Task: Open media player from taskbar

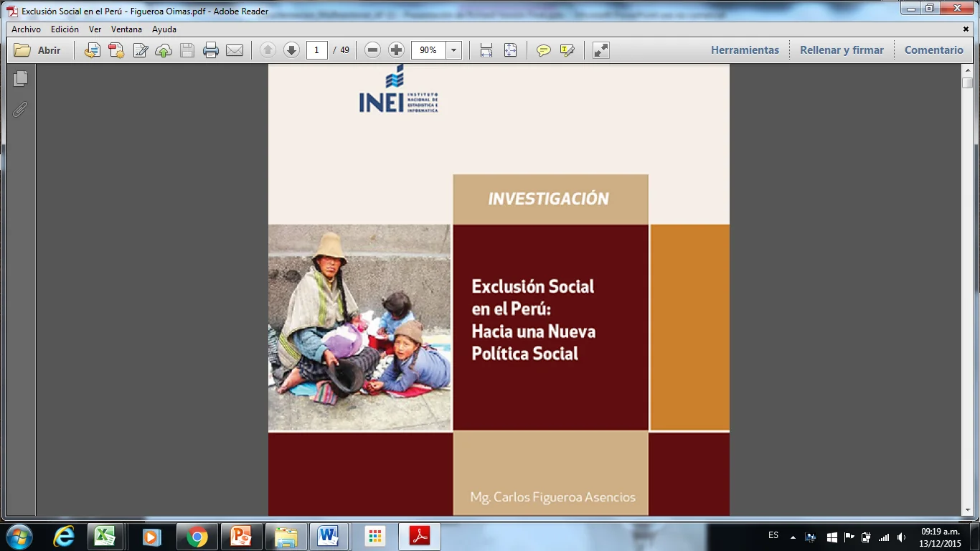Action: pos(151,537)
